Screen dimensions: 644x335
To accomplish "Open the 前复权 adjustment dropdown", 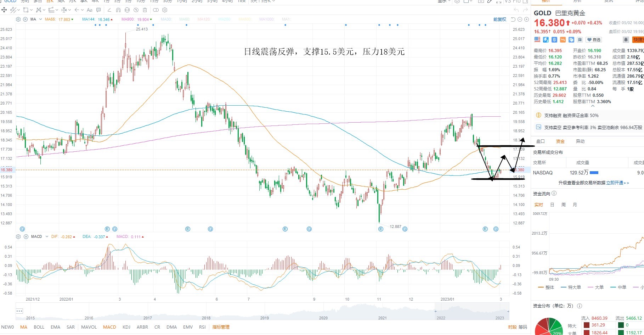I will [500, 19].
